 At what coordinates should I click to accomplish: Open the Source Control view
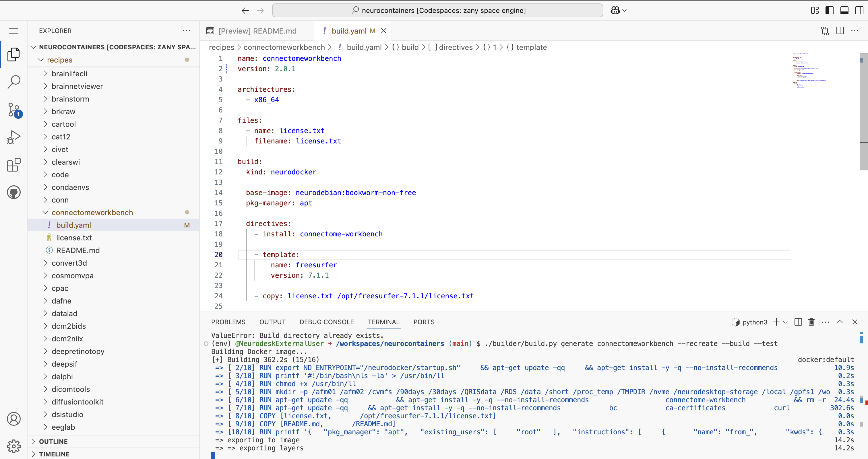point(14,110)
